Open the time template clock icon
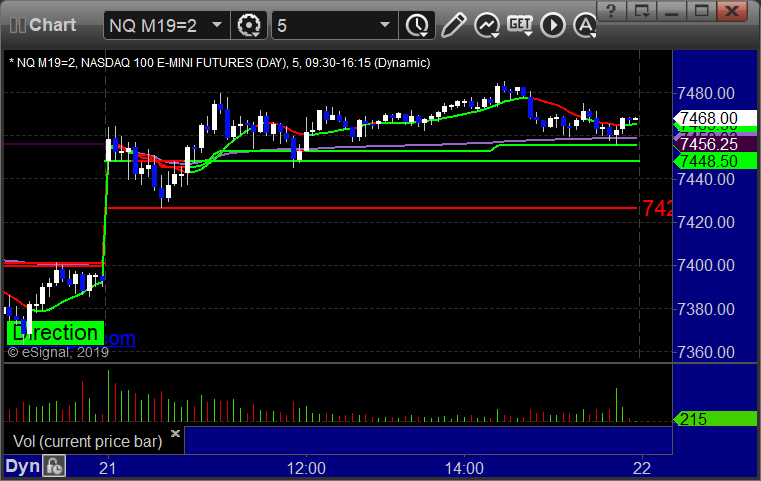Screen dimensions: 761x481 pyautogui.click(x=417, y=25)
